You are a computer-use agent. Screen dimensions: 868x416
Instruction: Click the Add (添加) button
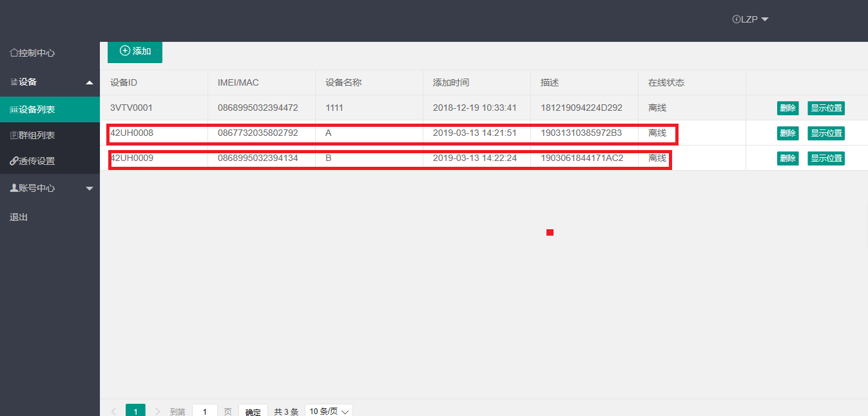tap(135, 52)
